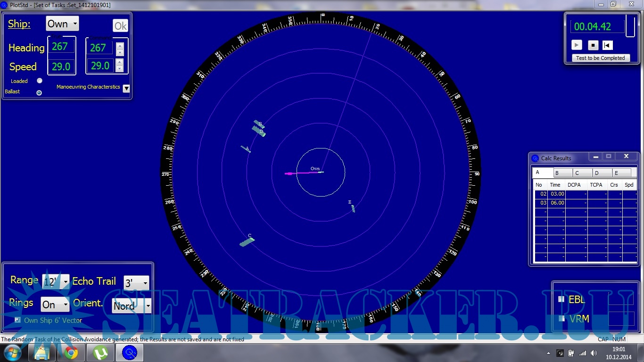Click the rewind-to-start playback button
The image size is (644, 362).
click(x=608, y=45)
